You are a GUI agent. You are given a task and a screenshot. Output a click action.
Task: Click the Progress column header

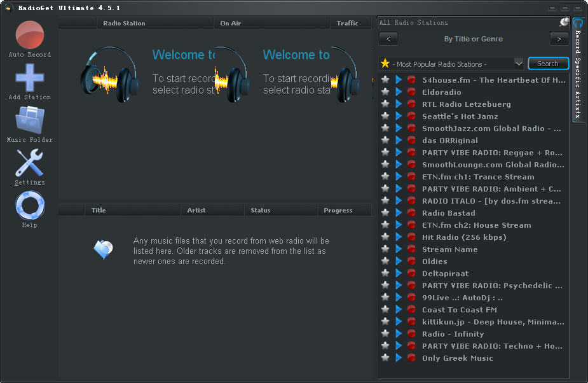tap(338, 210)
